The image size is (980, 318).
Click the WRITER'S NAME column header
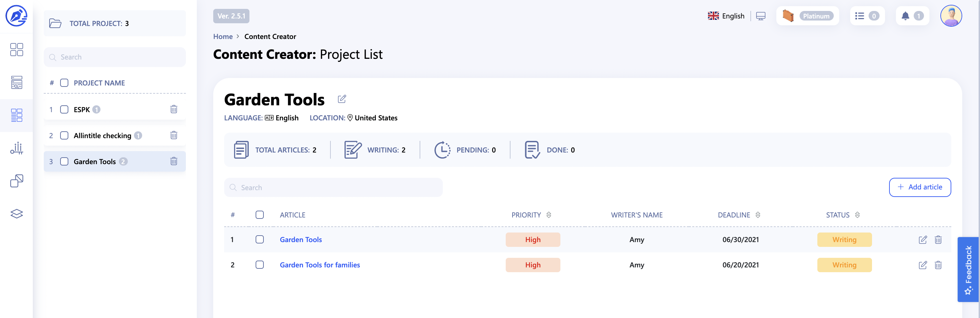(637, 215)
